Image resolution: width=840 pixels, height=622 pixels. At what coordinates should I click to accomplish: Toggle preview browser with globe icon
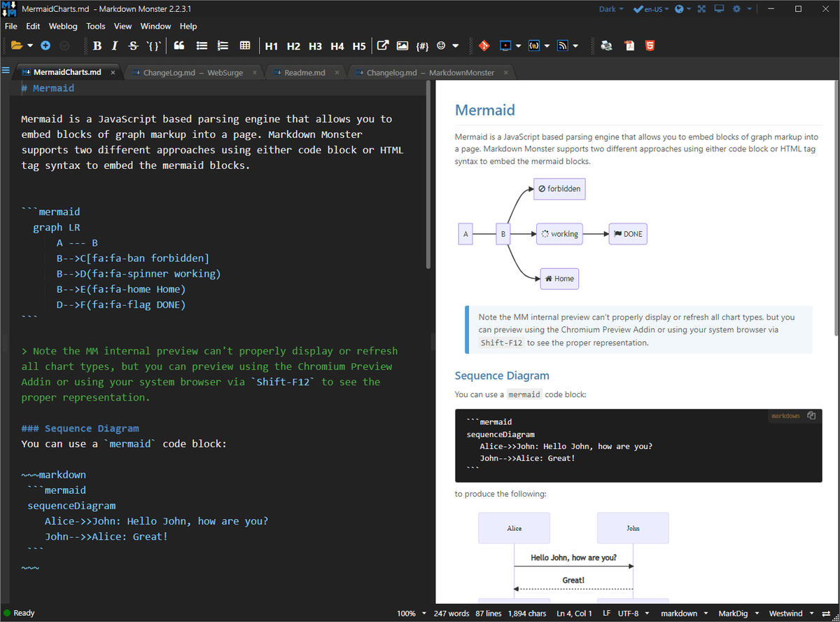coord(680,9)
